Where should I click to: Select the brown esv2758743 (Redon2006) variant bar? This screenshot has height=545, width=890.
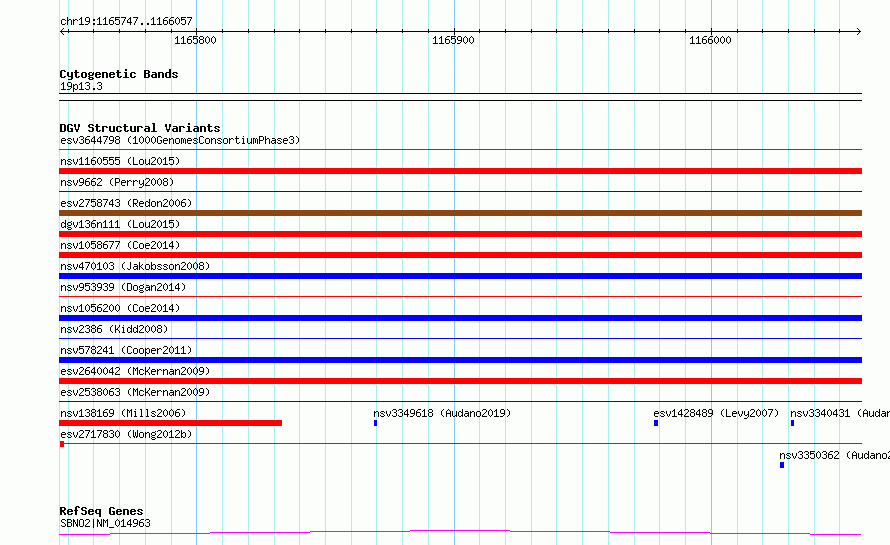(x=460, y=213)
